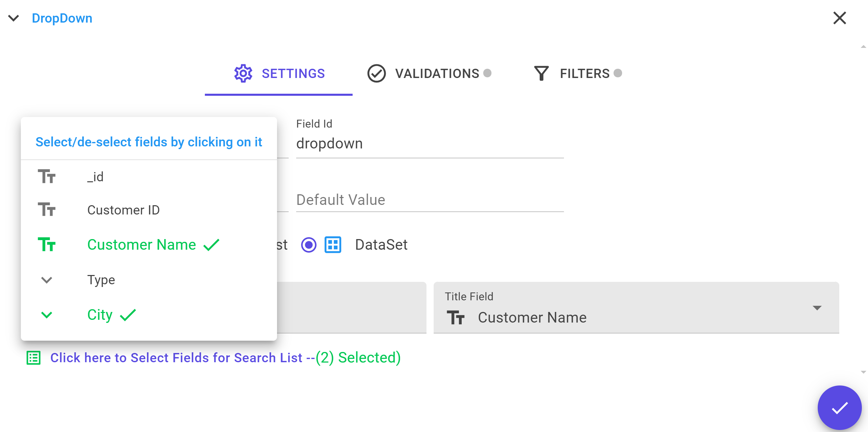Open the Validations tab
This screenshot has width=868, height=432.
pyautogui.click(x=429, y=74)
